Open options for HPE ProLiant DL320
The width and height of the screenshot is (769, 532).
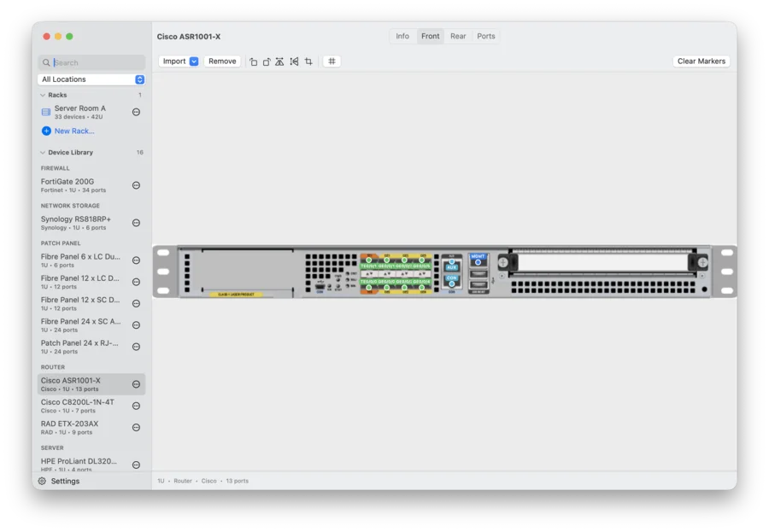click(137, 465)
